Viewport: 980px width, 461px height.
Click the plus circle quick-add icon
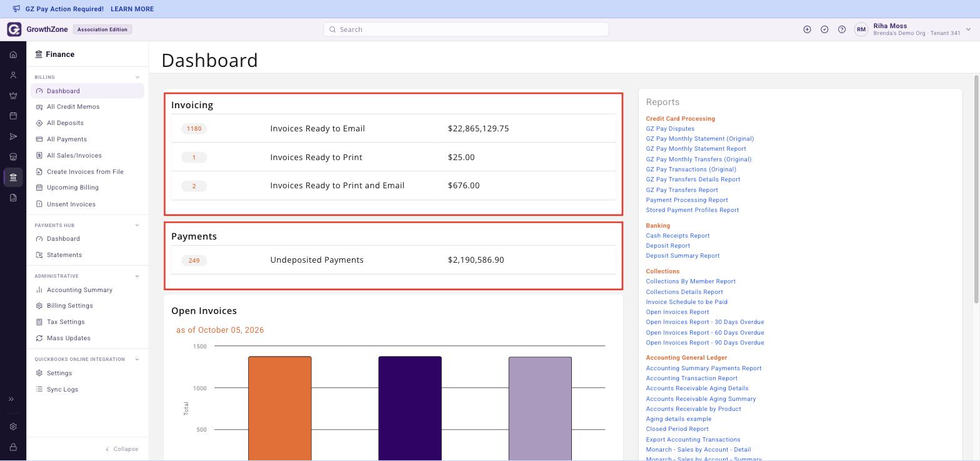point(807,29)
